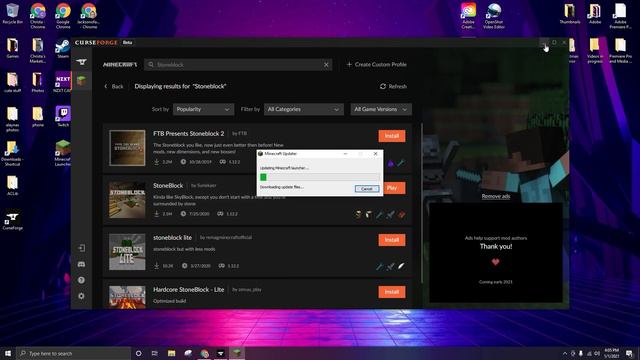Open the stoneblock lite thumbnail

127,252
